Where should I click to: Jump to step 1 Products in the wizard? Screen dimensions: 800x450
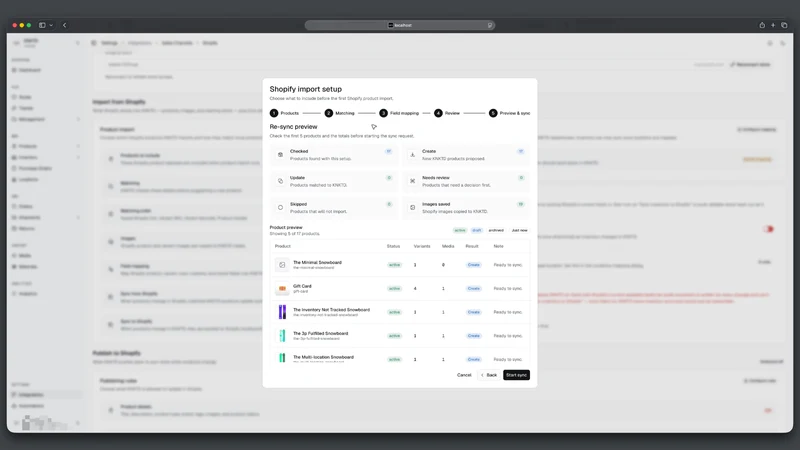285,113
